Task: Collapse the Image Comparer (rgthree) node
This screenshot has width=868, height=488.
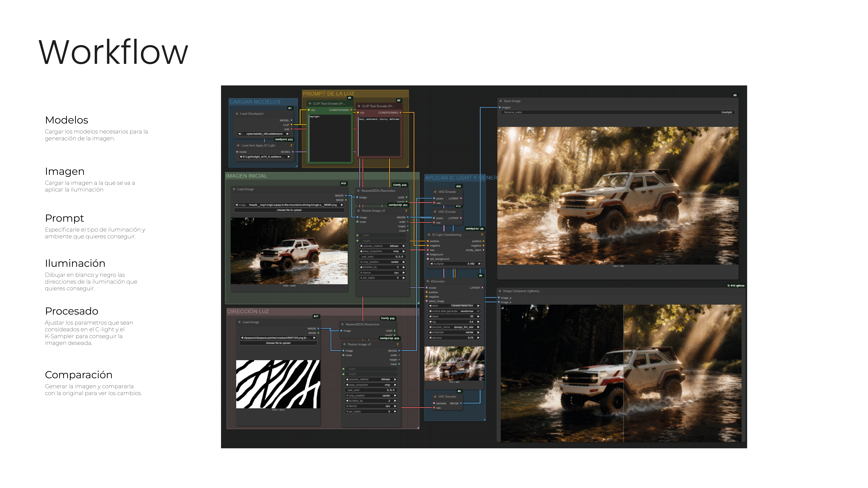Action: (500, 291)
